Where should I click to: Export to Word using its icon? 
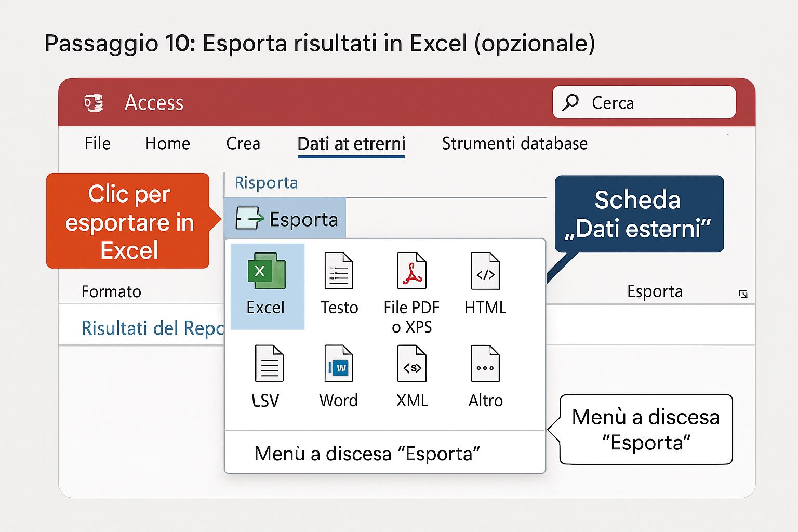[x=339, y=364]
